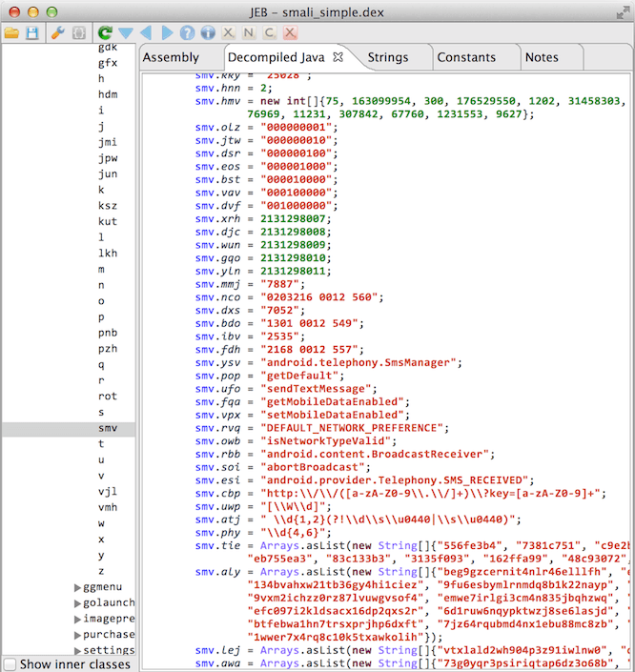
Task: Click the string "android.telephony.SmsManager"
Action: [358, 363]
